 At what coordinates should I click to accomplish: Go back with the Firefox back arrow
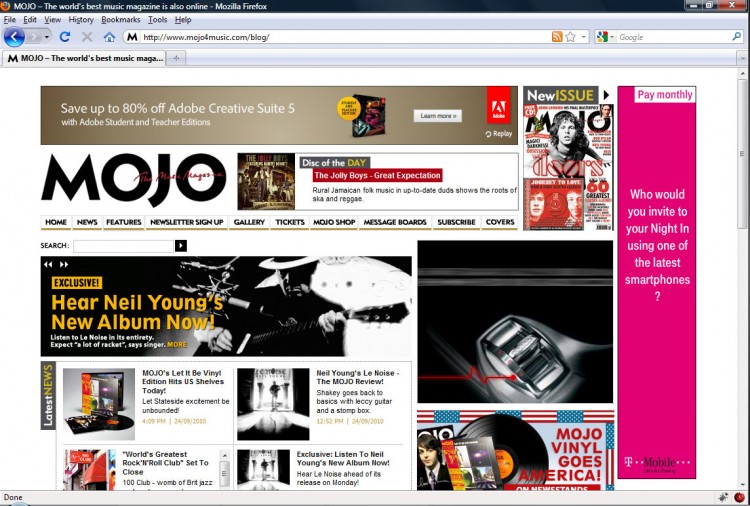click(x=14, y=37)
